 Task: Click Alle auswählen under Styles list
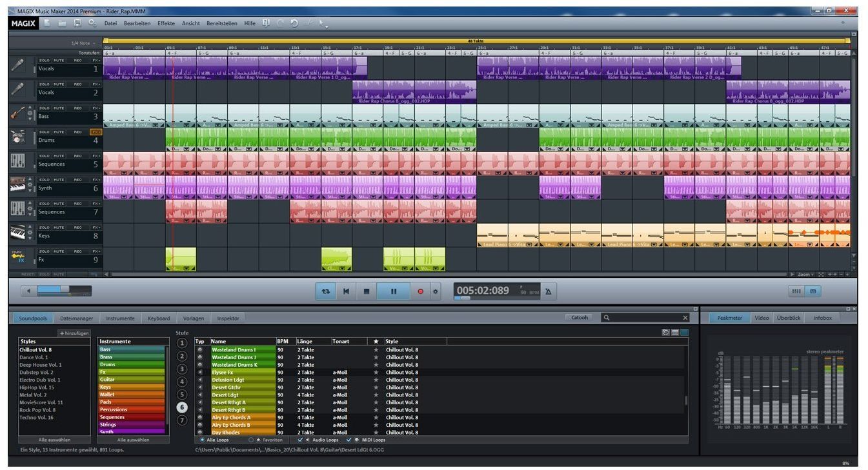(x=55, y=440)
